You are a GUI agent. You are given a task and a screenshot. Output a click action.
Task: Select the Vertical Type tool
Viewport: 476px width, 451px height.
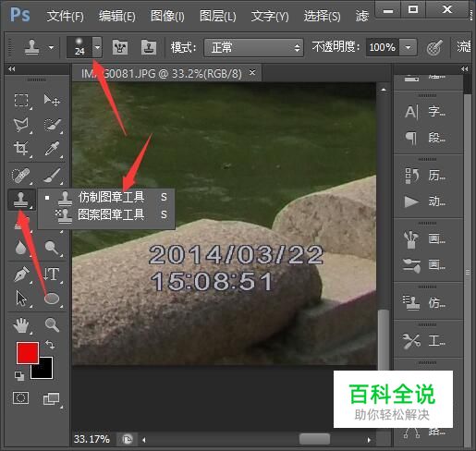point(52,274)
